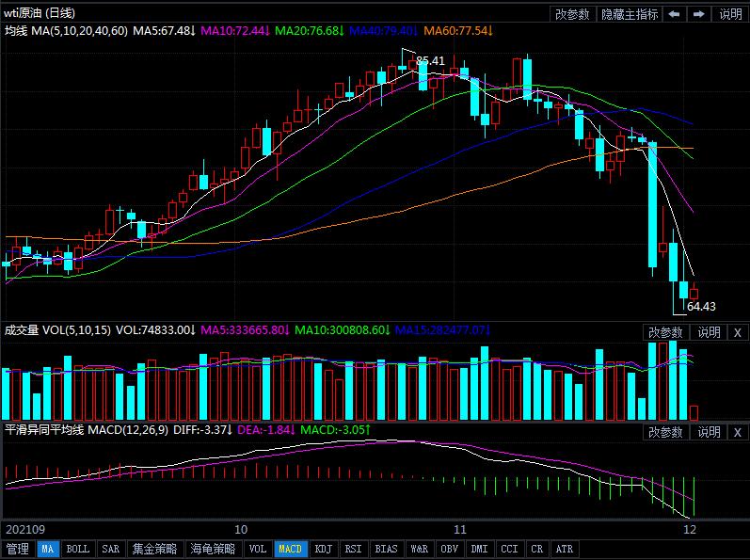This screenshot has width=750, height=560.
Task: Select the KDJ indicator tab
Action: [x=323, y=549]
